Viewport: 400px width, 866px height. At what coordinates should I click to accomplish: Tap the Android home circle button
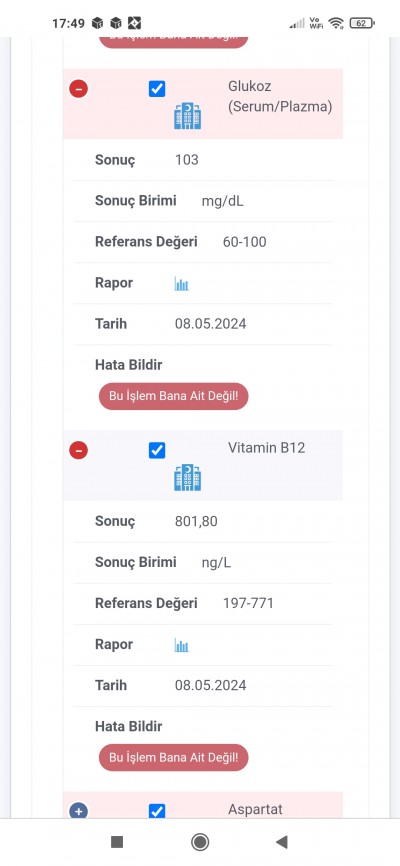coord(200,842)
